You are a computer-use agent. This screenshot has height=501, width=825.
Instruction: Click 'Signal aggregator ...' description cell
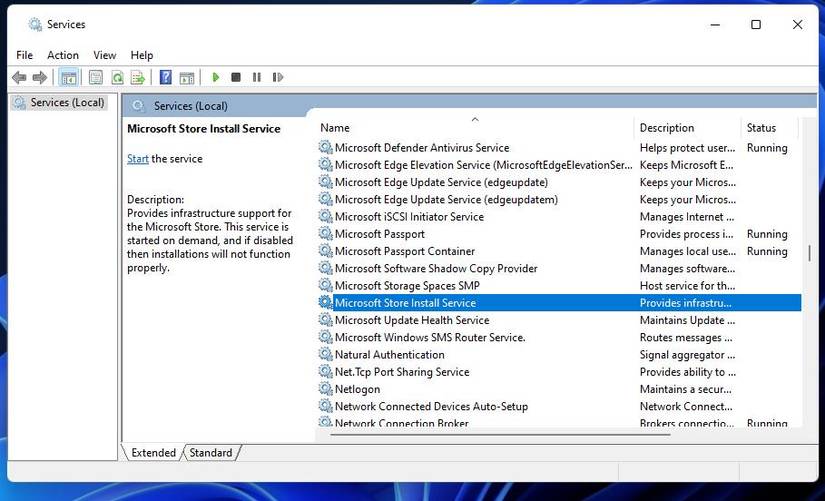coord(687,355)
